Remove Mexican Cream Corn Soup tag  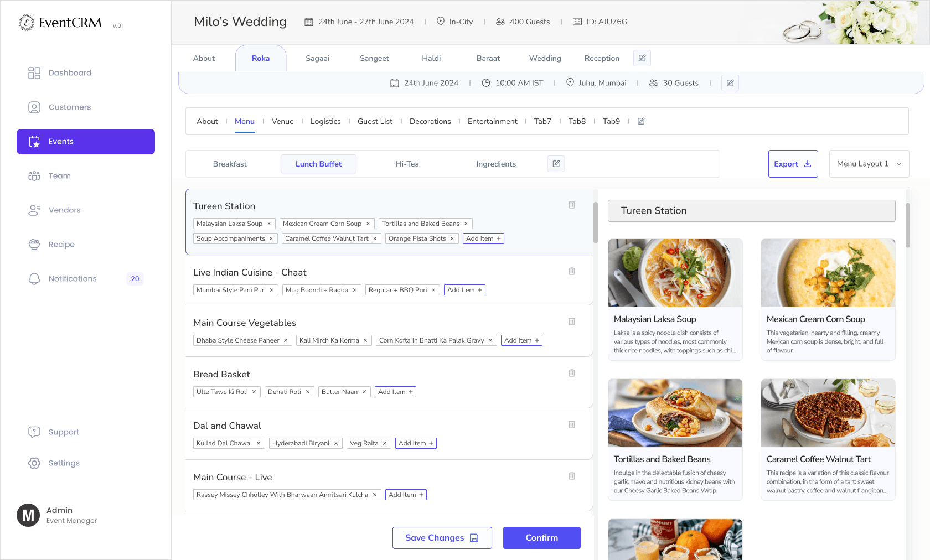coord(368,224)
